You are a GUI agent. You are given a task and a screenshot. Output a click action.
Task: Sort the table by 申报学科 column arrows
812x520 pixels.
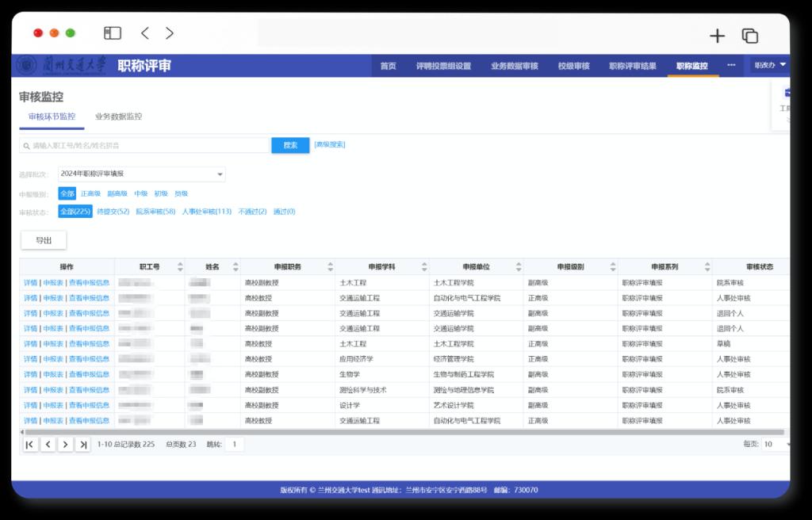[x=425, y=267]
